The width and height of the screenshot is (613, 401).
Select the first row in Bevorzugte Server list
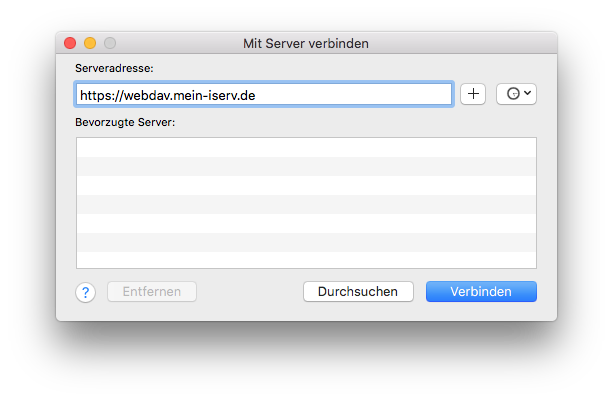306,148
